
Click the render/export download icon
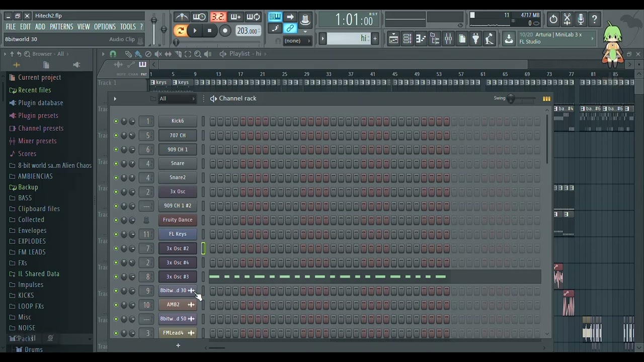point(509,39)
